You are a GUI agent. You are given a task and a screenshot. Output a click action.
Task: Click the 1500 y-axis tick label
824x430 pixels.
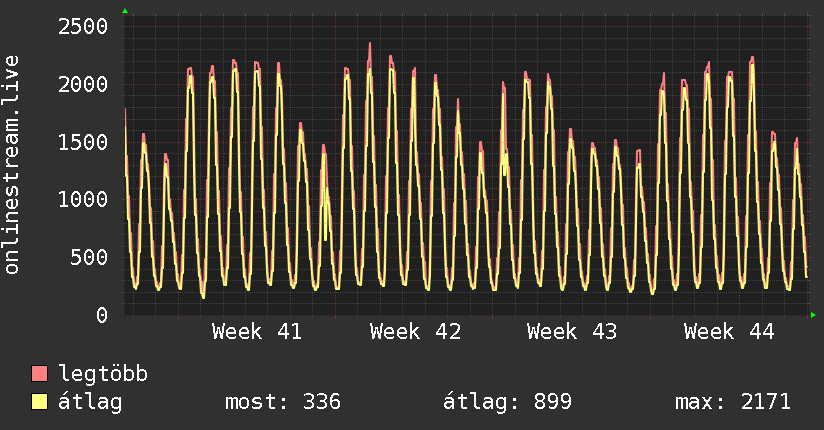[83, 142]
